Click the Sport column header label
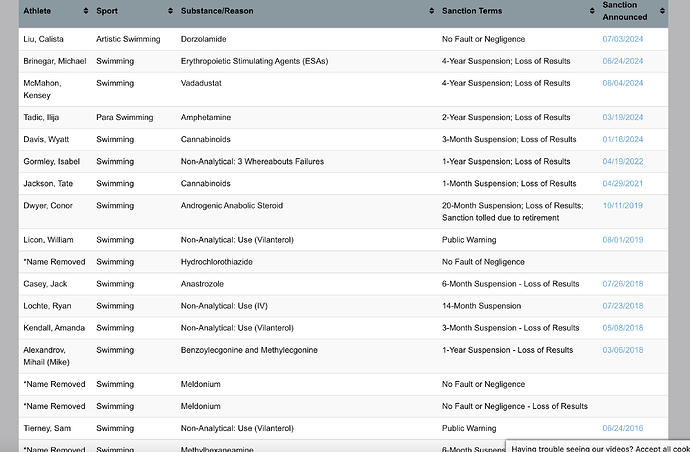Image resolution: width=690 pixels, height=452 pixels. click(107, 11)
